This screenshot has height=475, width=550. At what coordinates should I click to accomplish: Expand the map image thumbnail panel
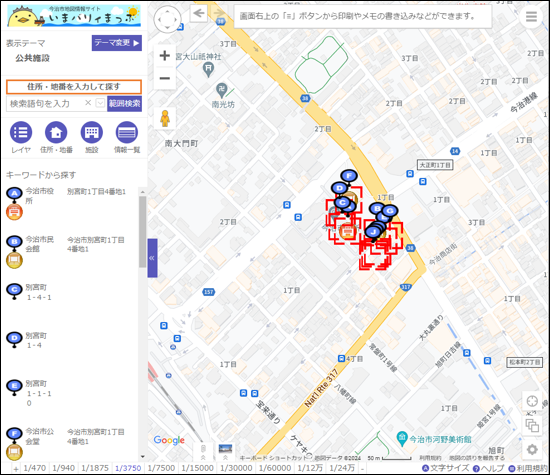(x=225, y=453)
